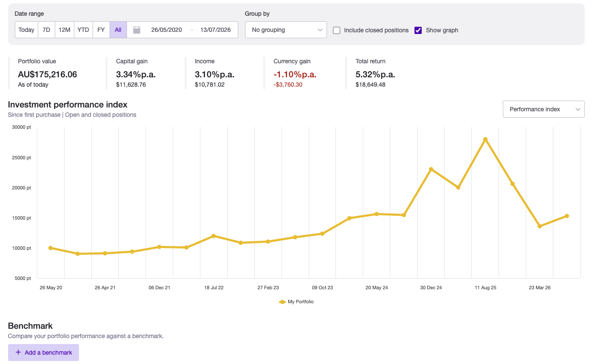Expand the Performance index dropdown
Viewport: 592px width, 364px height.
(x=544, y=109)
